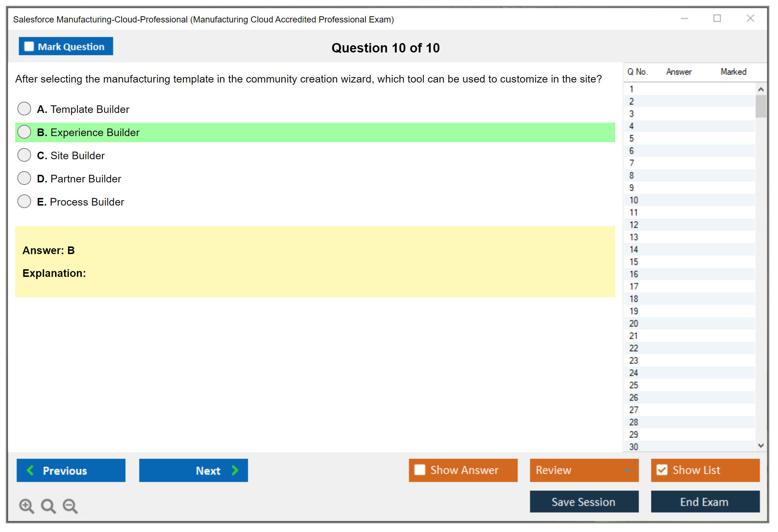Click the green right arrow on Next
Image resolution: width=778 pixels, height=532 pixels.
click(235, 470)
